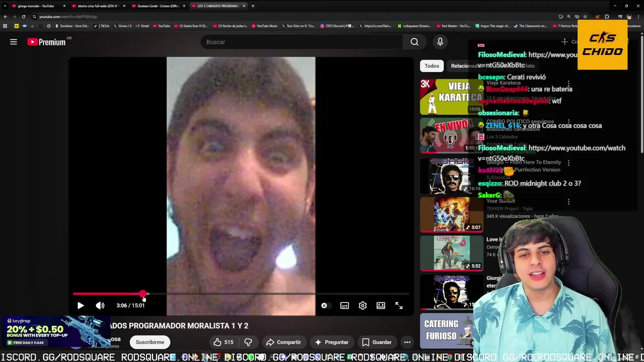Dislike the video thumbs down
Image resolution: width=644 pixels, height=362 pixels.
[248, 342]
